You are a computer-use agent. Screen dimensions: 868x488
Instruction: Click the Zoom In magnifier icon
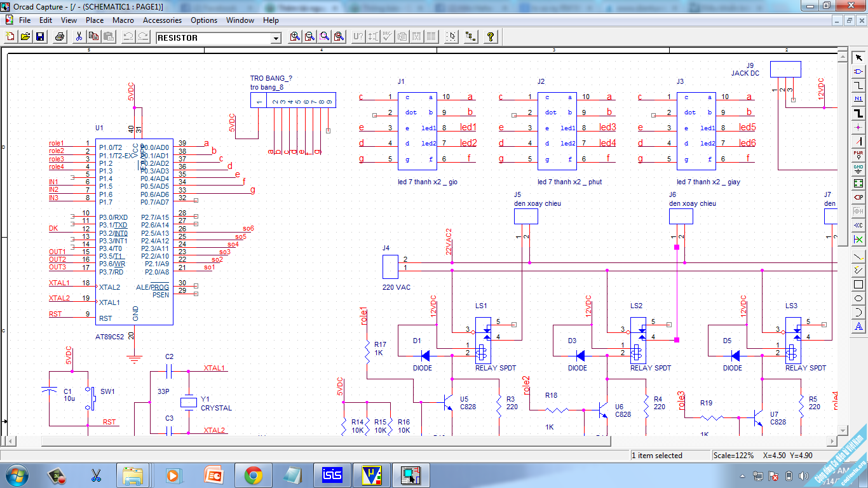tap(295, 37)
